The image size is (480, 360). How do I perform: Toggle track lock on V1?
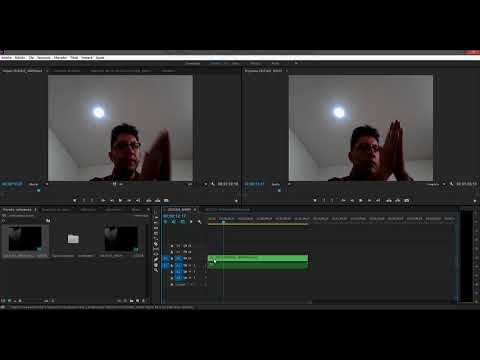tap(172, 258)
